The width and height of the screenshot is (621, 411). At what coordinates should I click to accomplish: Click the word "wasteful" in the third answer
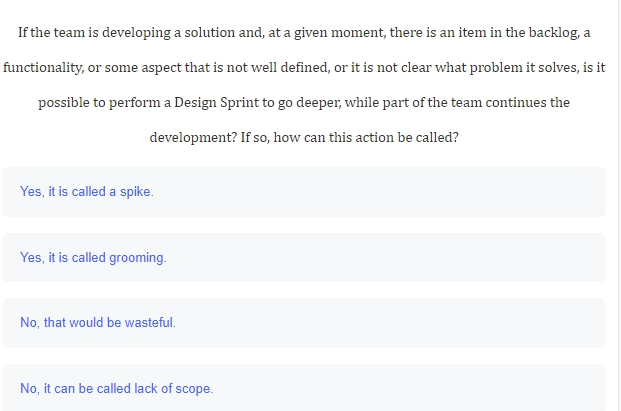[149, 323]
